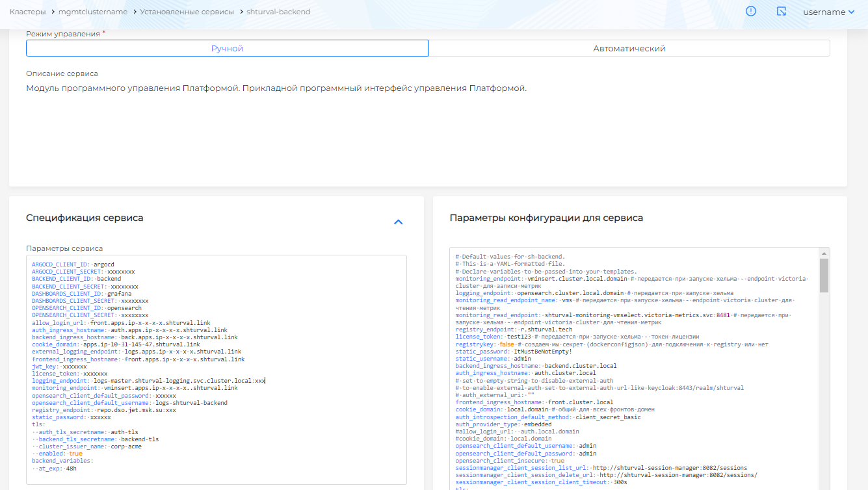Click the Параметры конфигурации для сервиса heading
This screenshot has height=490, width=868.
[546, 218]
